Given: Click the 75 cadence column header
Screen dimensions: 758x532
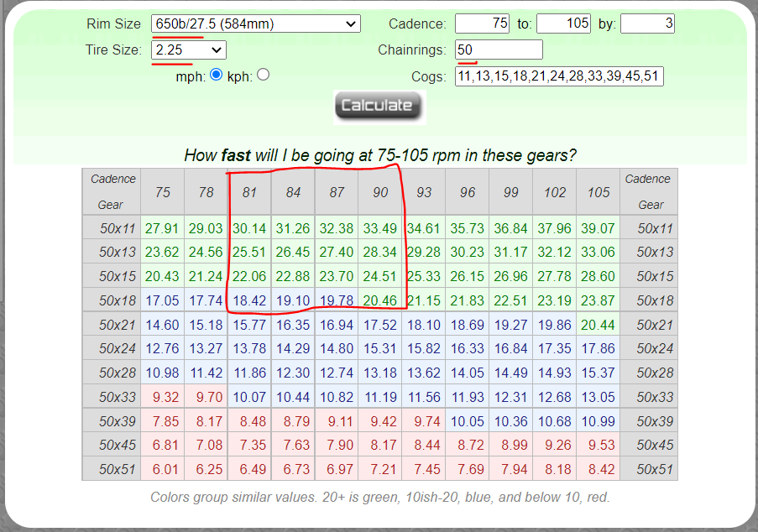Looking at the screenshot, I should click(x=162, y=192).
